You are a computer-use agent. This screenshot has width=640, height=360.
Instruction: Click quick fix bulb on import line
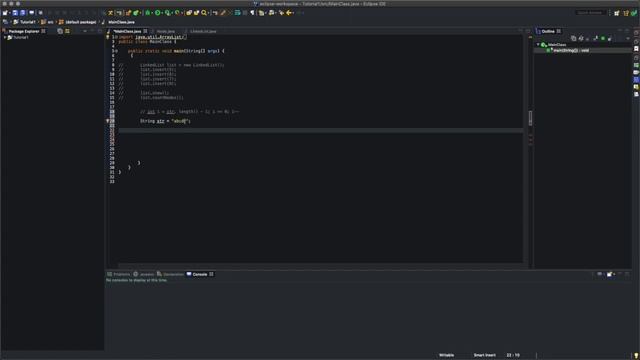coord(108,37)
